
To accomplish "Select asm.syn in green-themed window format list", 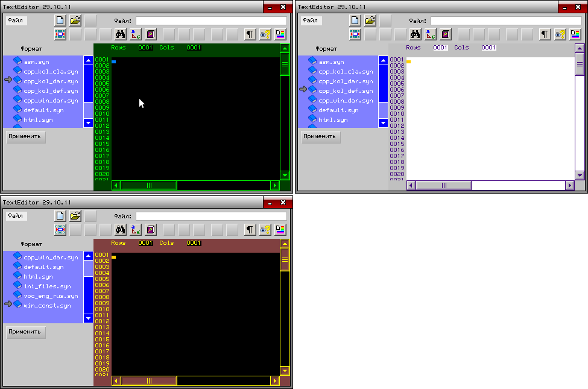I will pos(36,62).
